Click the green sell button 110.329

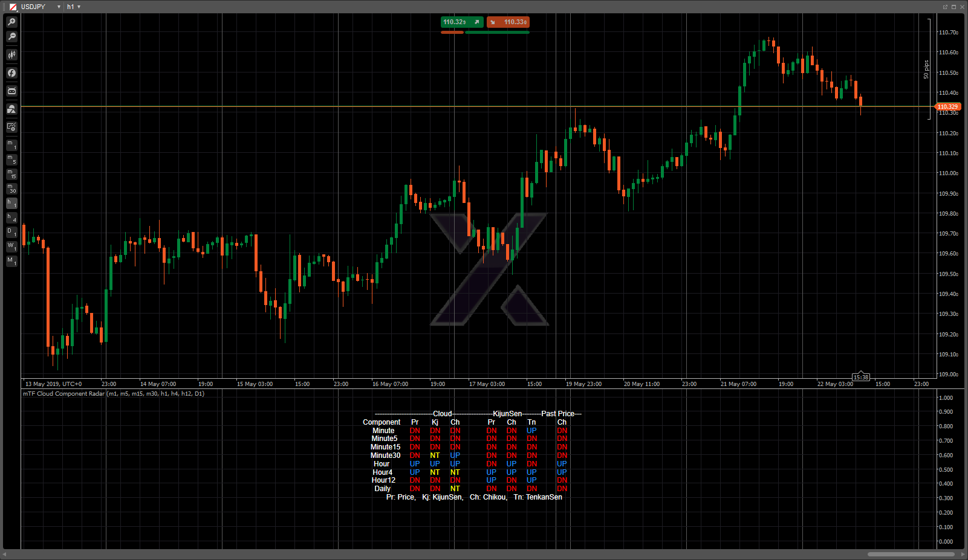point(462,22)
